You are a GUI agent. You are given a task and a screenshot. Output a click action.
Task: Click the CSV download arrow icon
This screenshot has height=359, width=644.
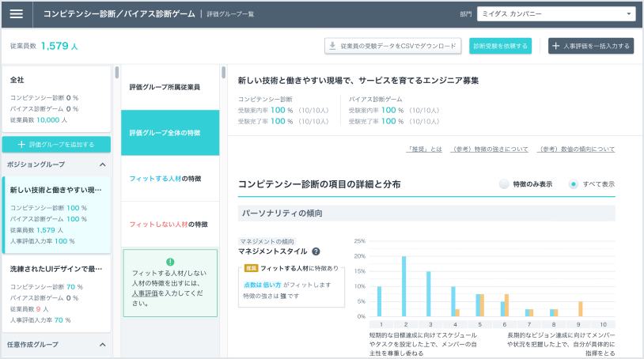pos(333,46)
